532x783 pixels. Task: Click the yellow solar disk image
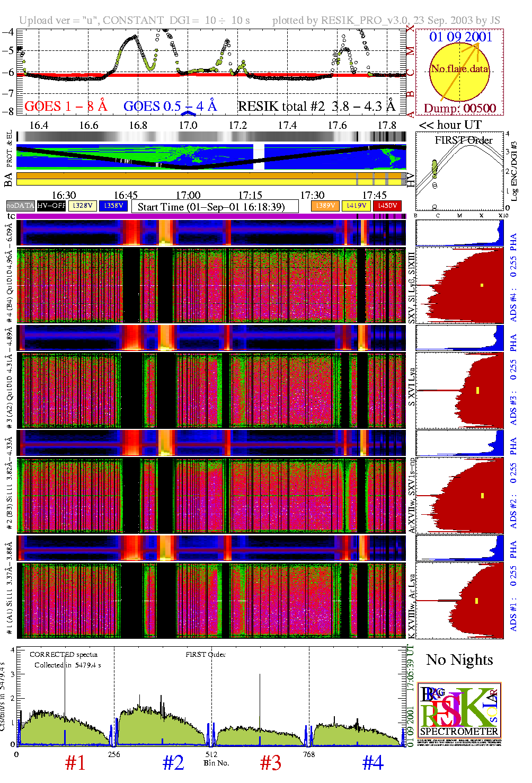pyautogui.click(x=459, y=72)
